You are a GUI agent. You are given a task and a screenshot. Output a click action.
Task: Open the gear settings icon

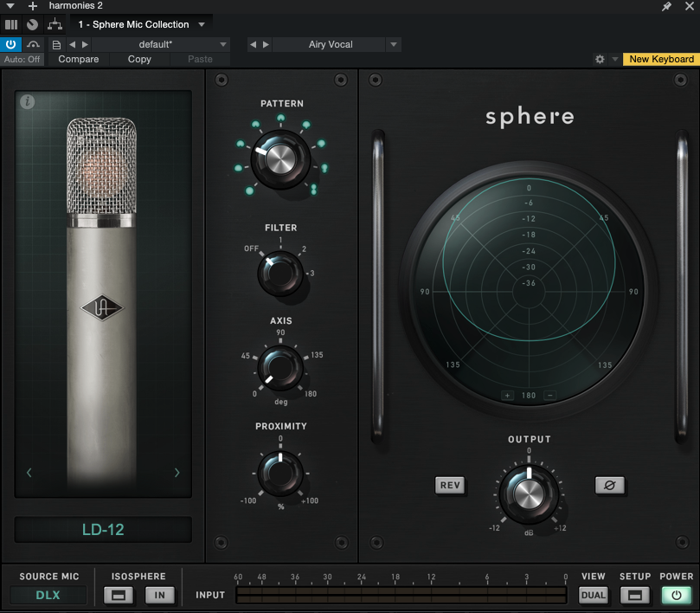coord(600,59)
